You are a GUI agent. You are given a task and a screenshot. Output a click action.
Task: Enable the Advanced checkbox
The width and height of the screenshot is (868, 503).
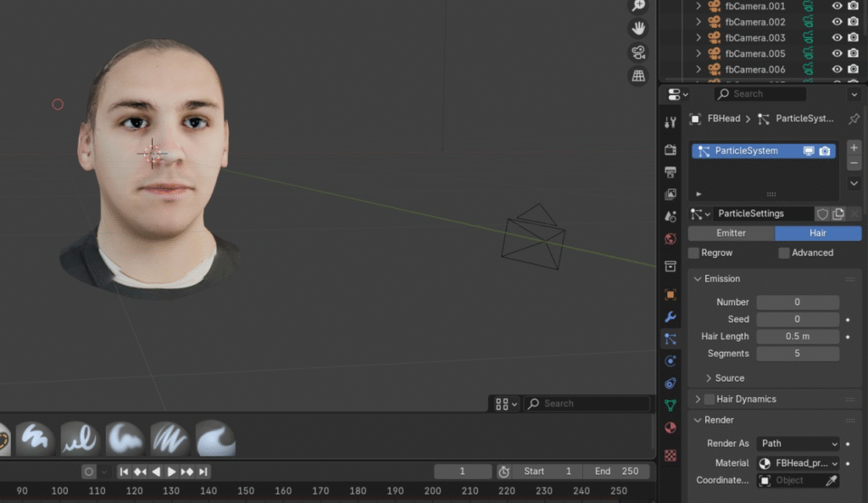(x=784, y=253)
